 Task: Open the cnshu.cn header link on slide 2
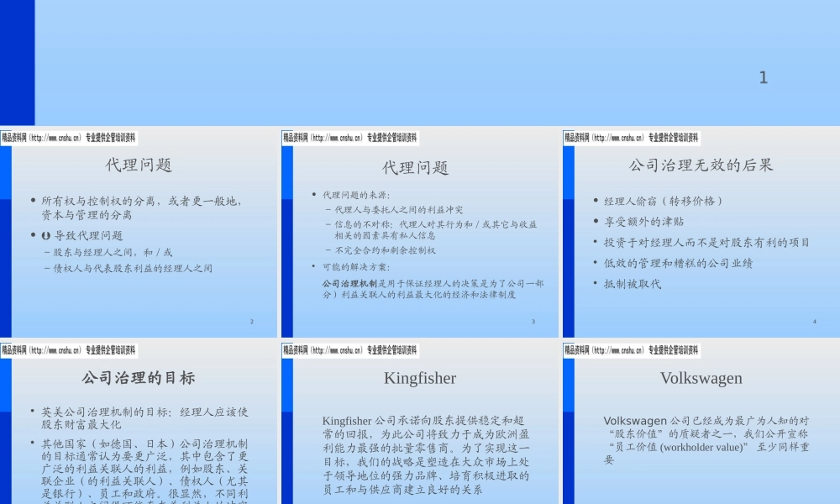coord(69,138)
